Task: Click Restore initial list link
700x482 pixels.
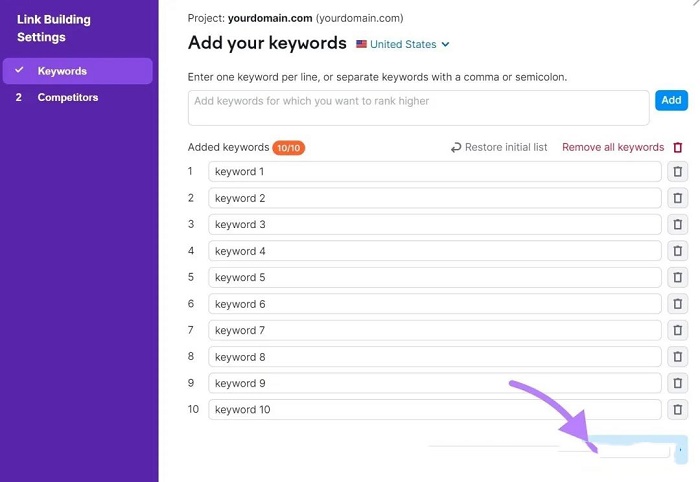Action: [x=506, y=147]
